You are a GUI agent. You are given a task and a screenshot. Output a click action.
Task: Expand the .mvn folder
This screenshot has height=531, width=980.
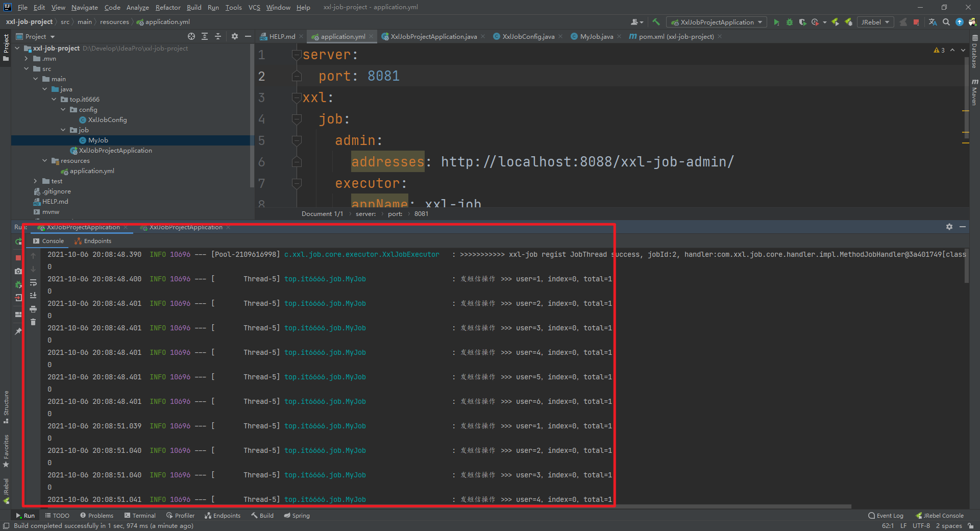pyautogui.click(x=27, y=58)
